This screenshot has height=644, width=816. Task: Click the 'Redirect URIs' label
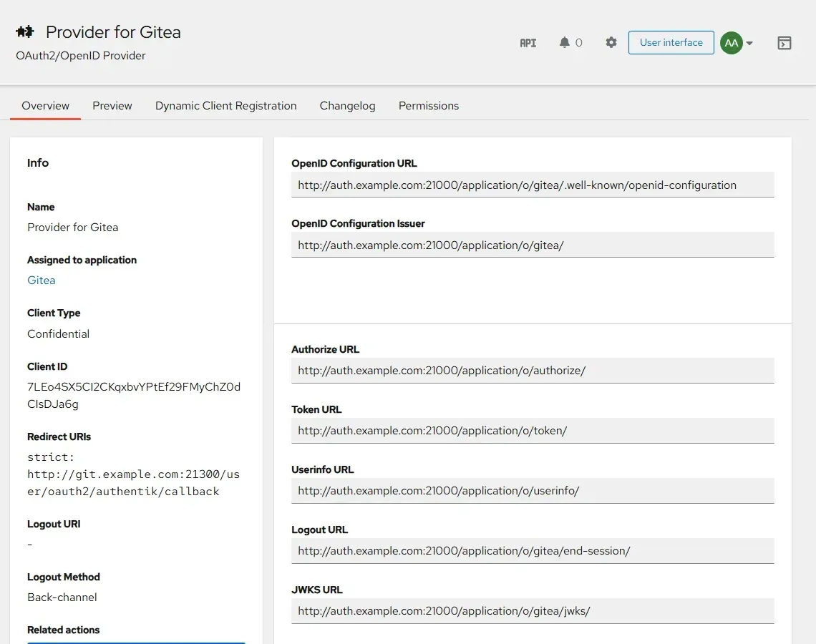coord(59,437)
